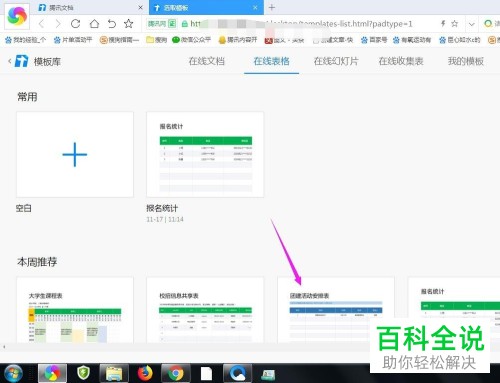Screen dimensions: 500x383
Task: Open the 在线收集表 tab
Action: click(401, 61)
